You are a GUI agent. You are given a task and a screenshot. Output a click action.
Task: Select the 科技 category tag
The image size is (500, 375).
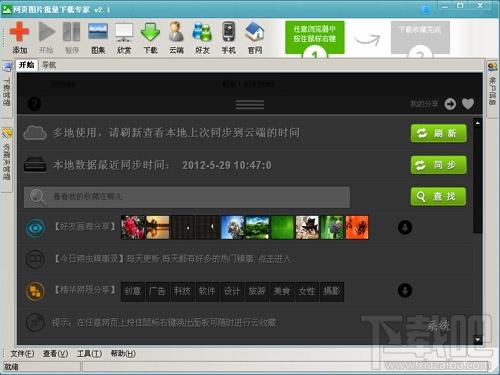pyautogui.click(x=182, y=291)
